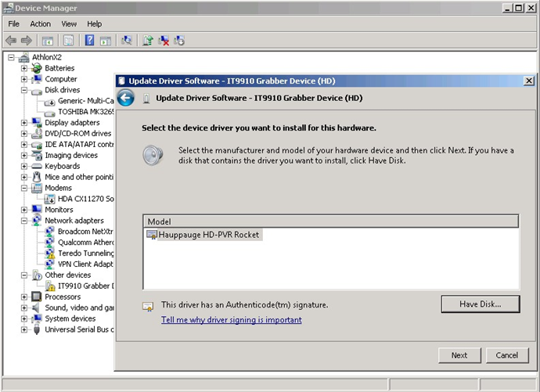This screenshot has width=540, height=392.
Task: Click the Properties toolbar icon
Action: (69, 41)
